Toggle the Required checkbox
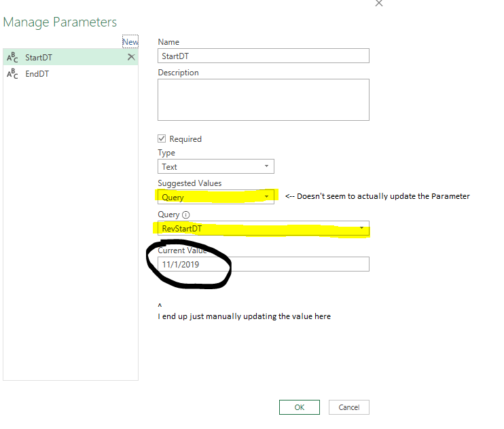The height and width of the screenshot is (429, 504). (x=162, y=138)
